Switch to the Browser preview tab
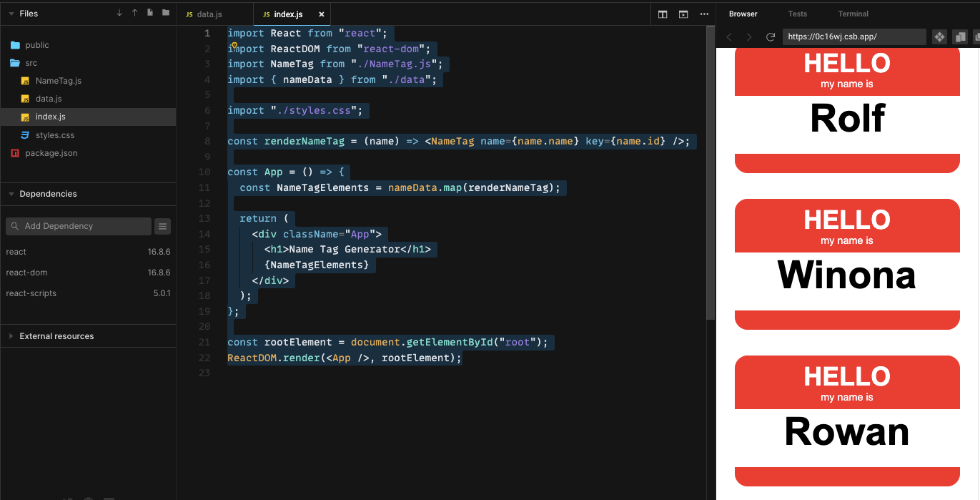980x500 pixels. [743, 14]
